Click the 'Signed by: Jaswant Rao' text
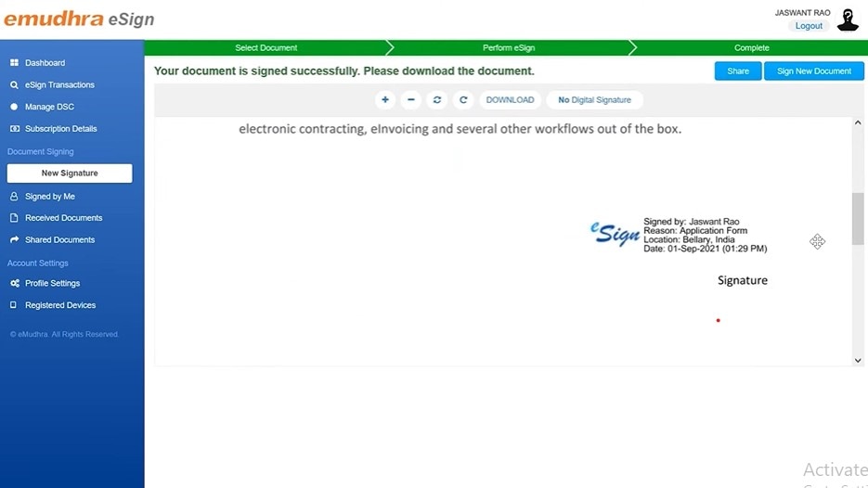The height and width of the screenshot is (488, 868). [691, 222]
